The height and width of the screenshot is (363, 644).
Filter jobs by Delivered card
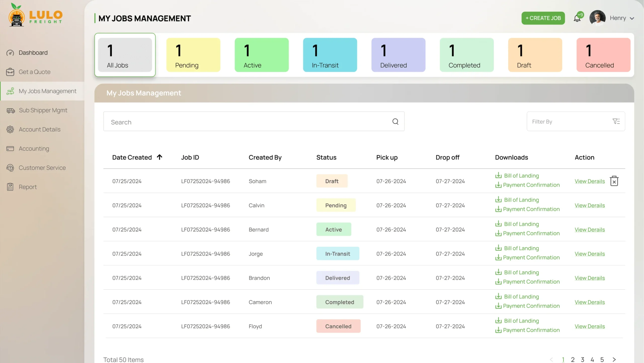[398, 55]
